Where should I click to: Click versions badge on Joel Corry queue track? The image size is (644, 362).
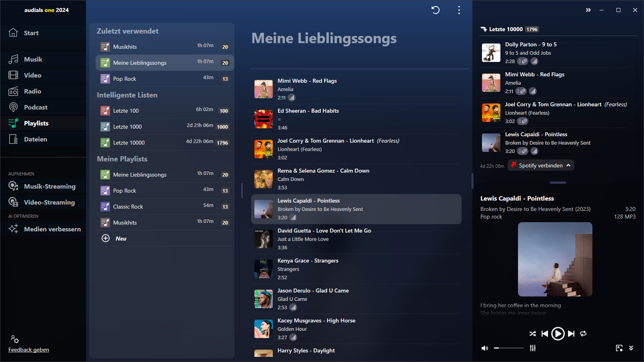[x=522, y=121]
